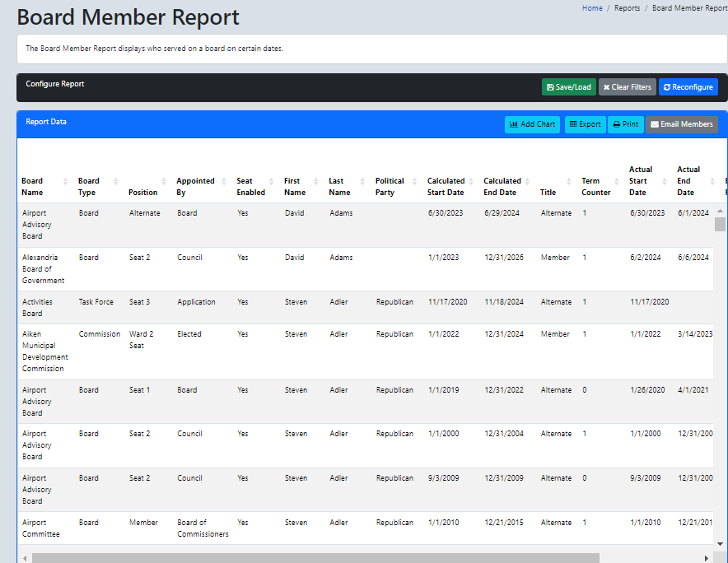
Task: Click the horizontal scrollbar thumb
Action: [x=315, y=558]
